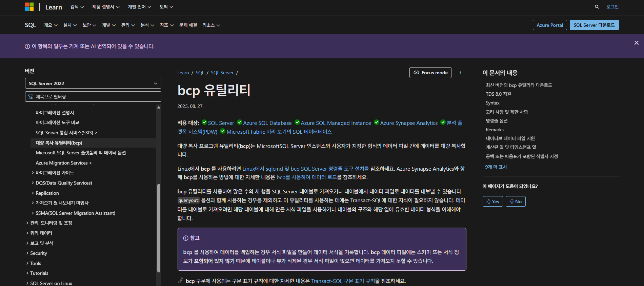Select 대량 복사 유틸리티(bcp) in sidebar
This screenshot has height=286, width=644.
coord(59,143)
